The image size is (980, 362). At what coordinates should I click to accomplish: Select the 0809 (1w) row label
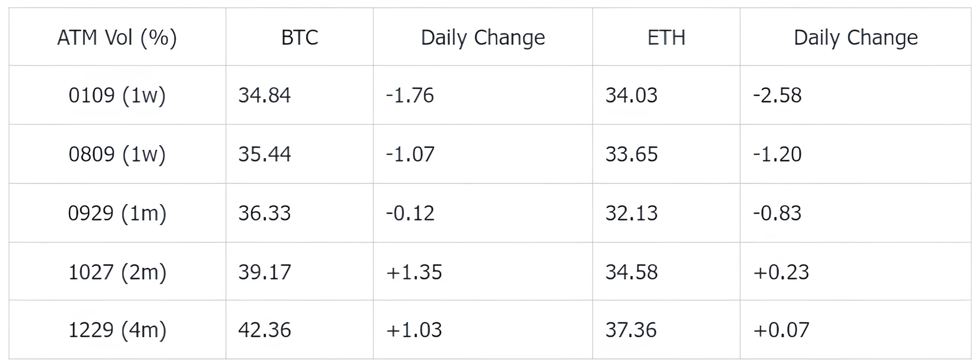[x=117, y=154]
